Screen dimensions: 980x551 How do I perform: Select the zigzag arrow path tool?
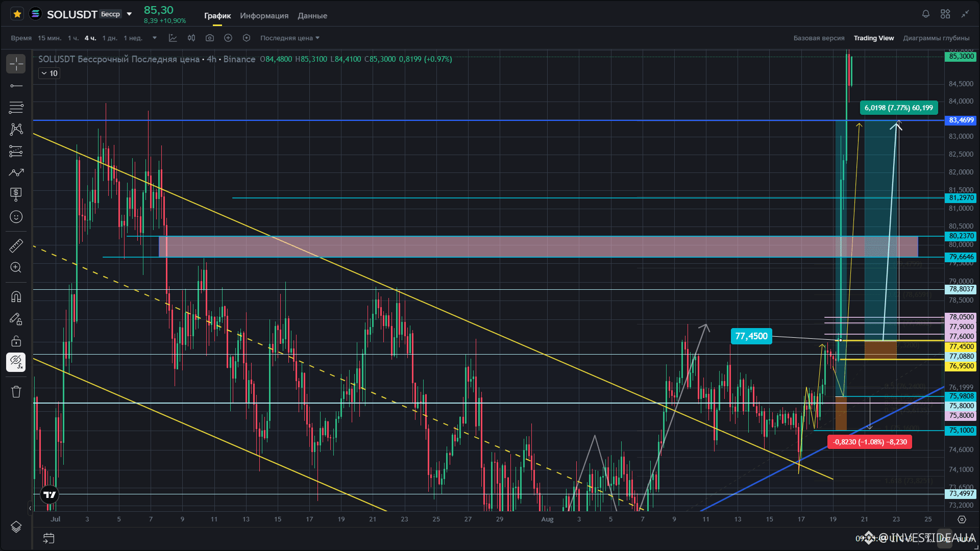(x=16, y=173)
